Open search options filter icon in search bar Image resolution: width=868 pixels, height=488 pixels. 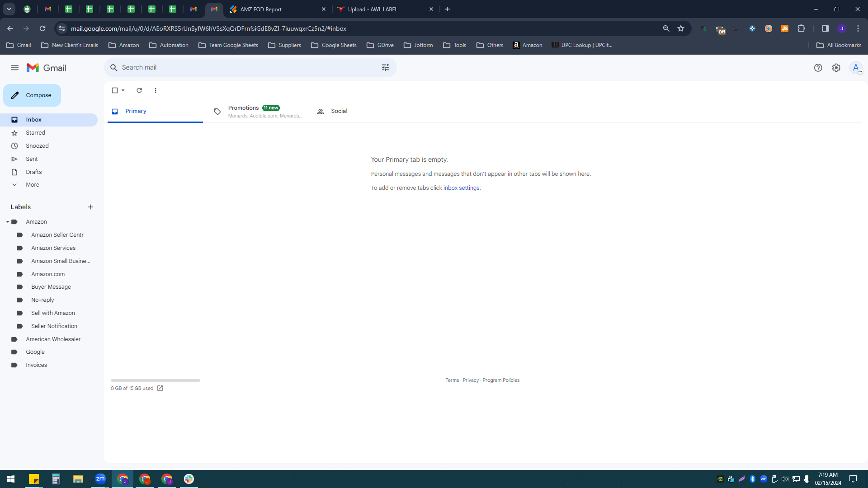click(386, 67)
